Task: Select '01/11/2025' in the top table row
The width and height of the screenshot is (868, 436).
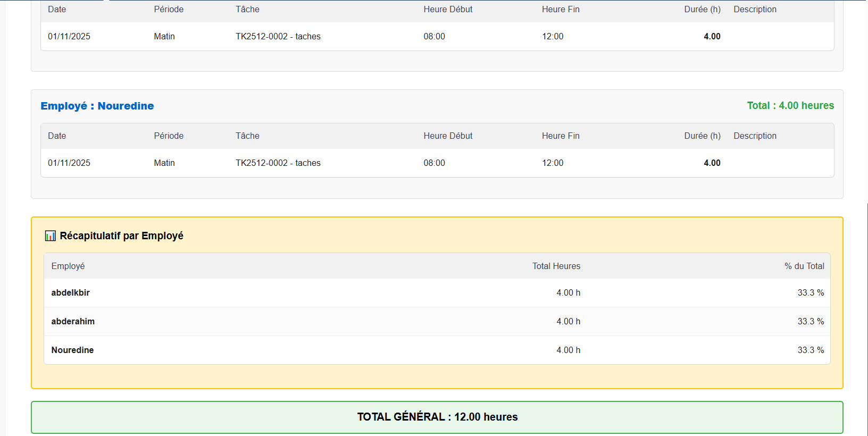Action: tap(69, 36)
